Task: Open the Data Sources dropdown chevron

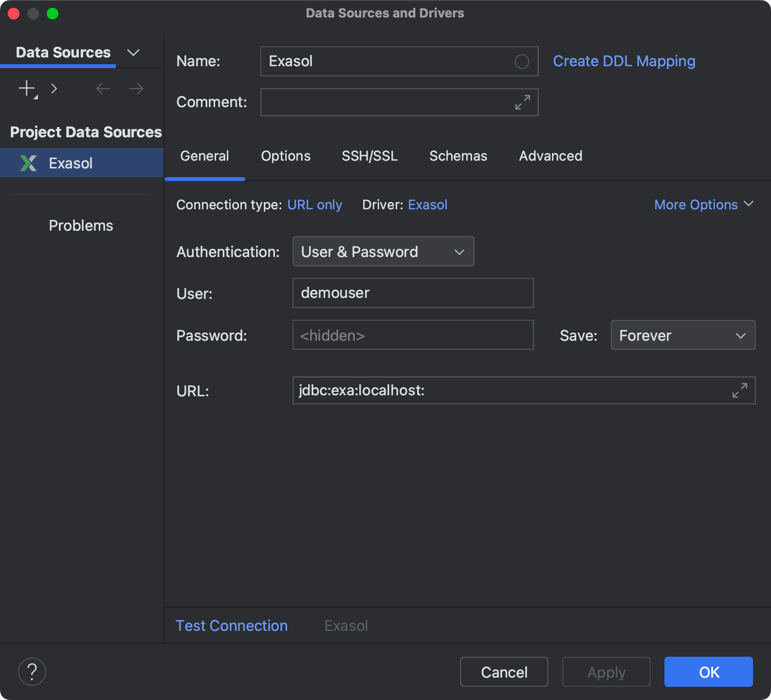Action: (133, 53)
